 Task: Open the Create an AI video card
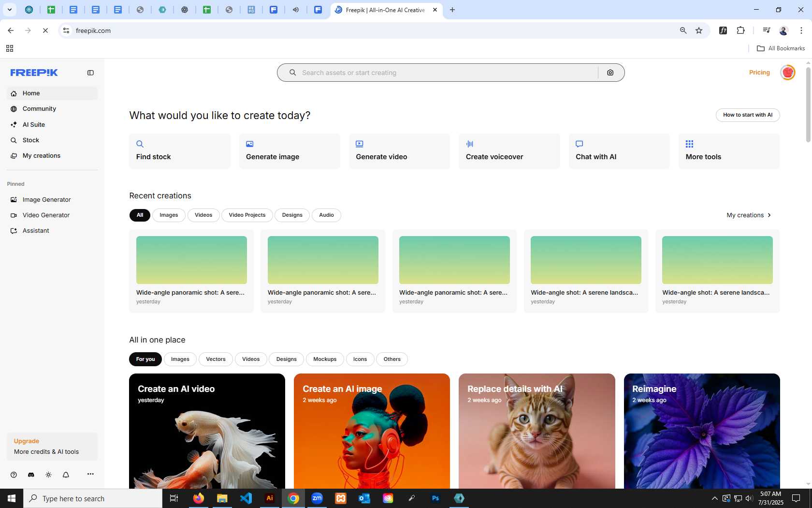pos(207,431)
